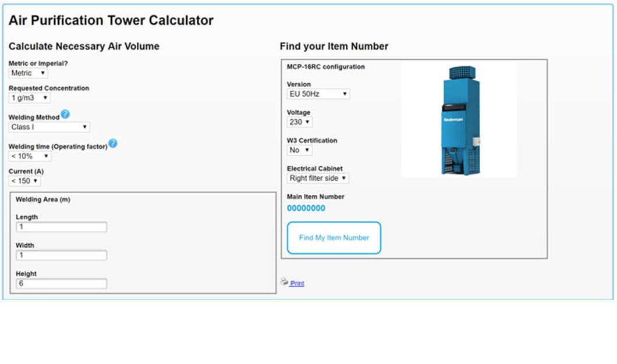
Task: Open Electrical Cabinet position dropdown
Action: click(318, 179)
